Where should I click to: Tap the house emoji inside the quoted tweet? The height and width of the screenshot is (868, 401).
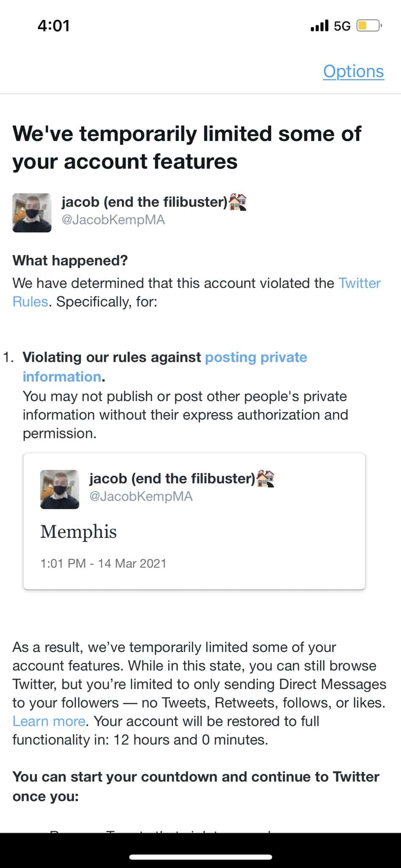point(265,478)
